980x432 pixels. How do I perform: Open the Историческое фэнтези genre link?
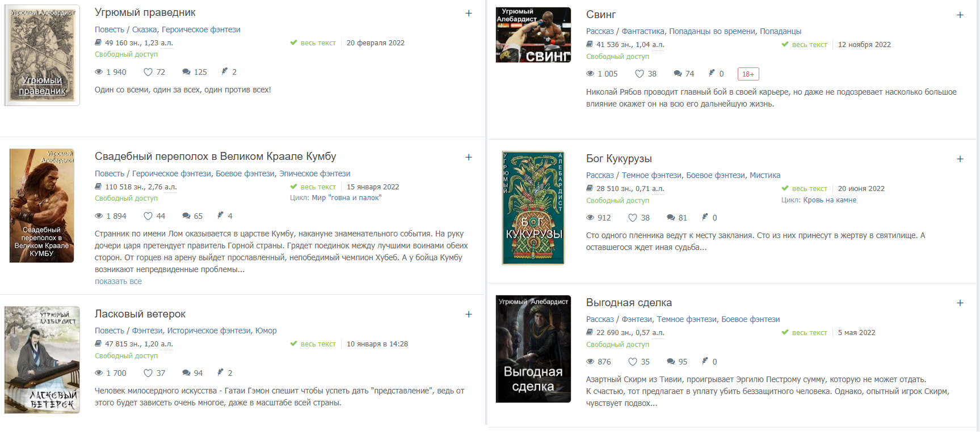pyautogui.click(x=209, y=331)
